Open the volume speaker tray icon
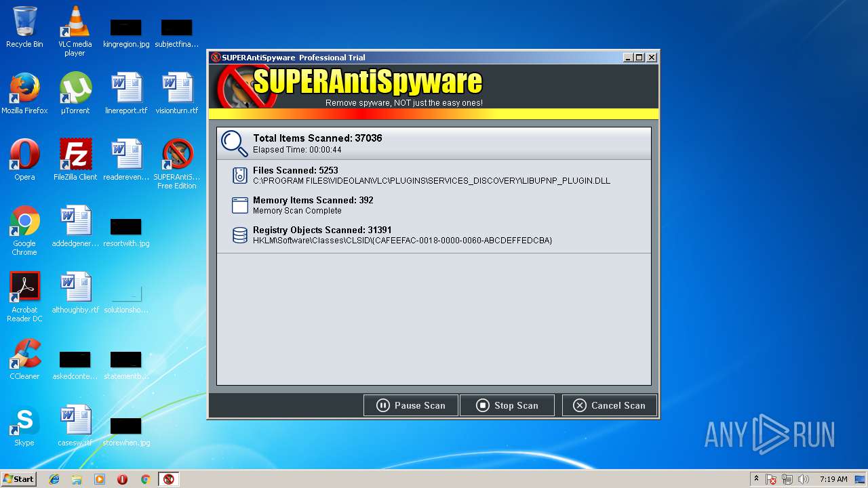This screenshot has width=868, height=488. [x=804, y=479]
